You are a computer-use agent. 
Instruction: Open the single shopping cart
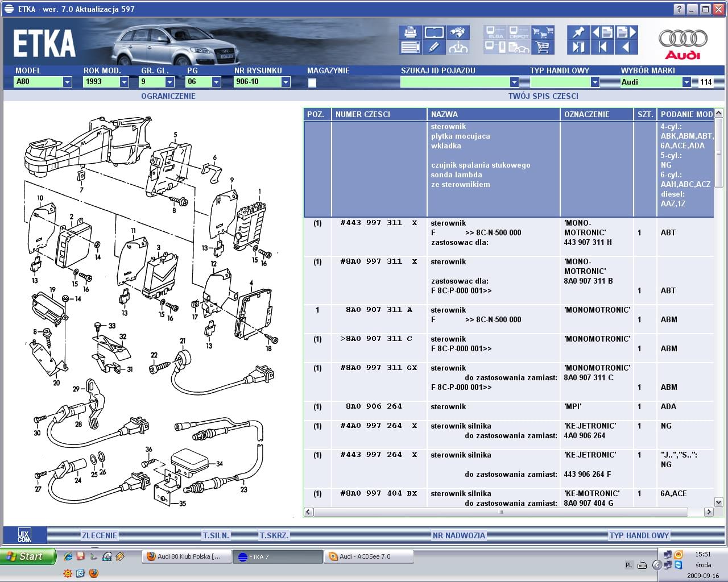543,47
